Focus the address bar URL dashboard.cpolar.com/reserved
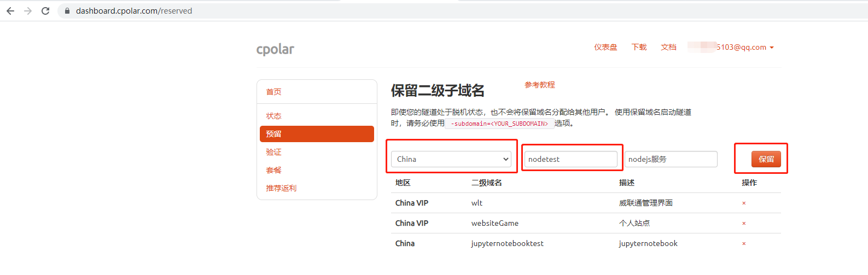The image size is (868, 275). point(134,11)
